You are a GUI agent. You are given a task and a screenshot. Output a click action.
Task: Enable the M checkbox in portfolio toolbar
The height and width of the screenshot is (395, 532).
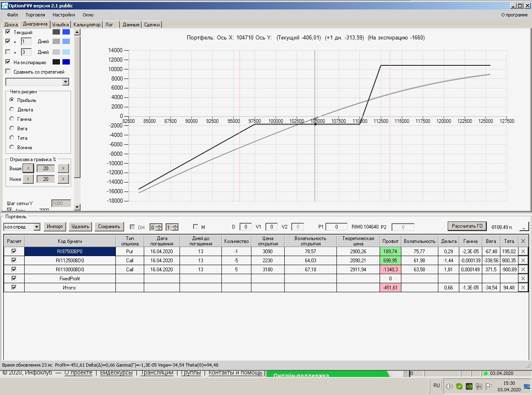pyautogui.click(x=196, y=226)
